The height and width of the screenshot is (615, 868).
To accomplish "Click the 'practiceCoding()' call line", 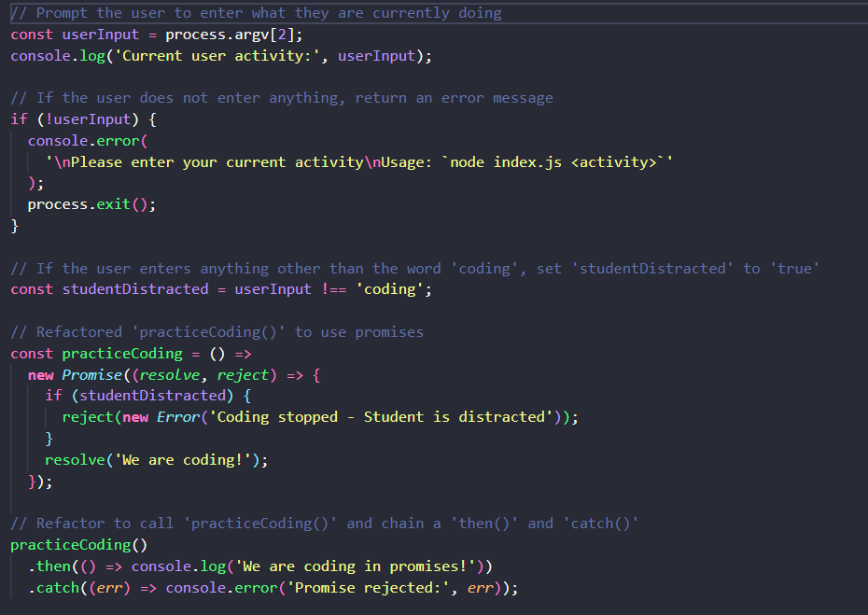I will 79,545.
